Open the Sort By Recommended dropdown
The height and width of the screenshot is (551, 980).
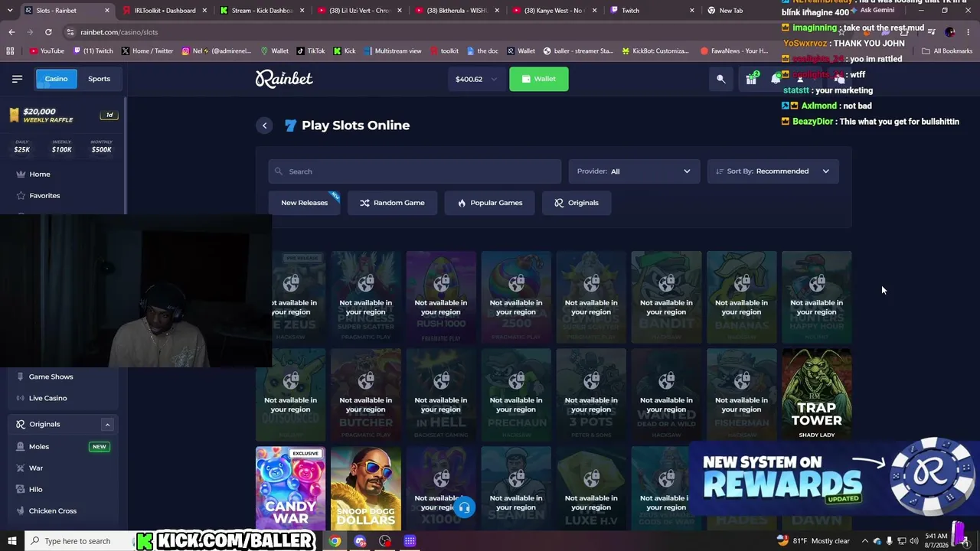(773, 171)
